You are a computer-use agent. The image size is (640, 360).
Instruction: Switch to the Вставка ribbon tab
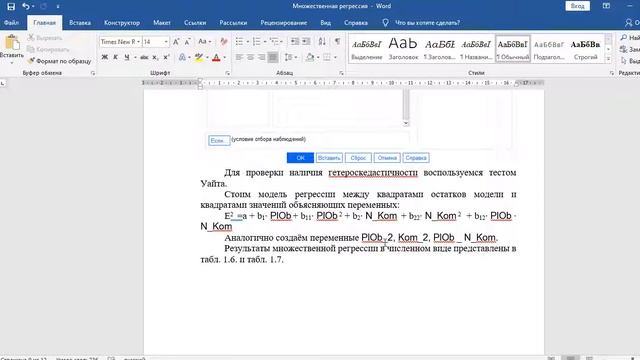click(80, 23)
